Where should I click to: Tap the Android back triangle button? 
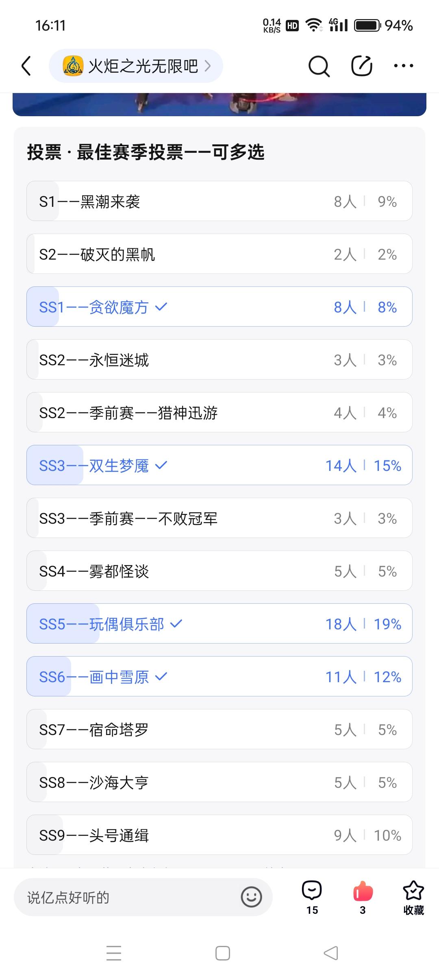(x=331, y=953)
